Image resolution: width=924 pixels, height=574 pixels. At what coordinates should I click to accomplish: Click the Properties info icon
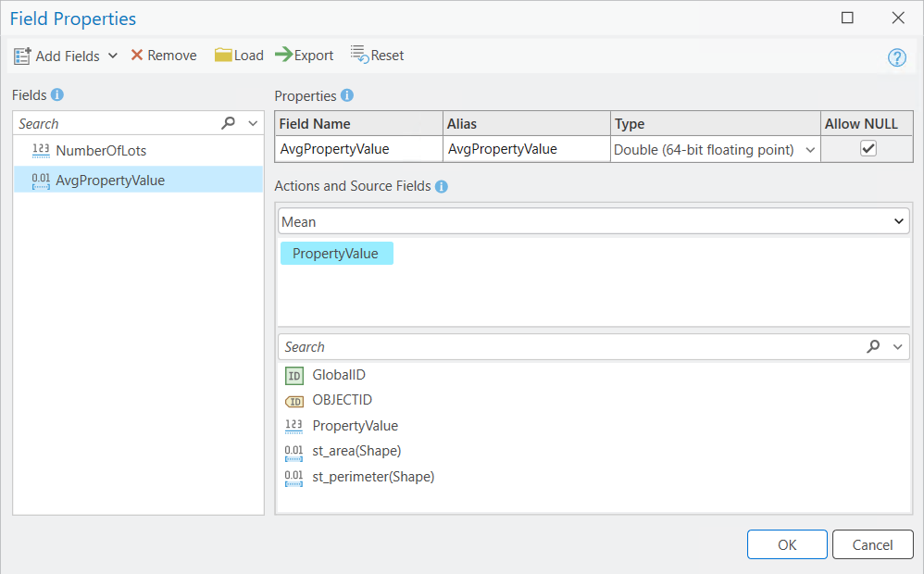347,95
